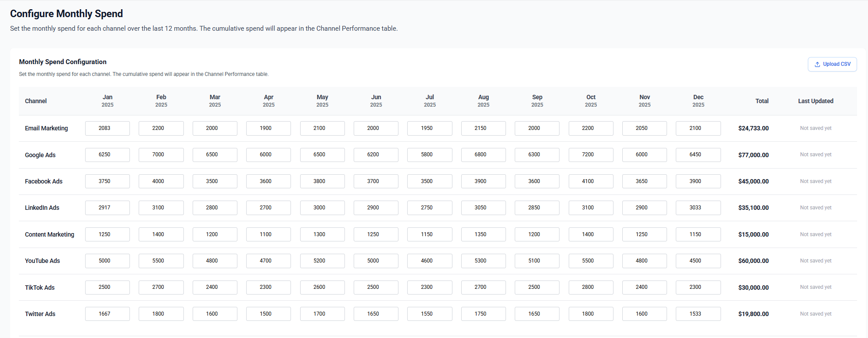
Task: Focus Twitter Ads Aug 2025 field 1750
Action: tap(484, 314)
